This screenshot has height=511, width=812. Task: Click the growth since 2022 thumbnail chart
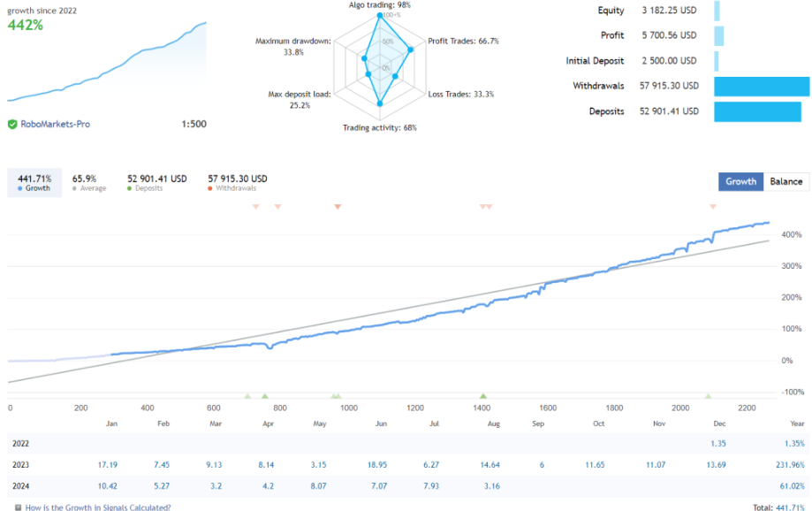click(x=106, y=66)
